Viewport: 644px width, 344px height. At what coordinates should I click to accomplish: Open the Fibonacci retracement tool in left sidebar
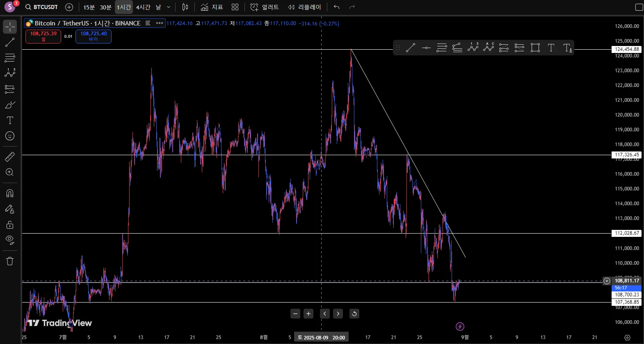[10, 58]
